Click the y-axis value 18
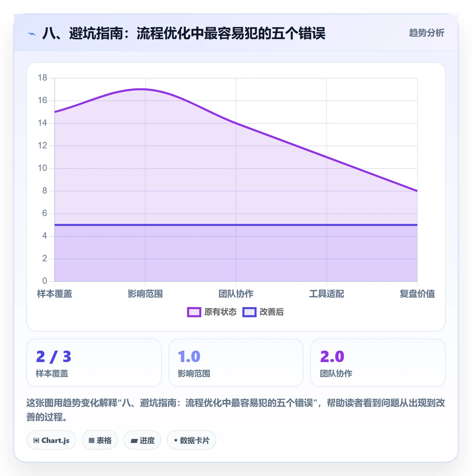 point(42,78)
